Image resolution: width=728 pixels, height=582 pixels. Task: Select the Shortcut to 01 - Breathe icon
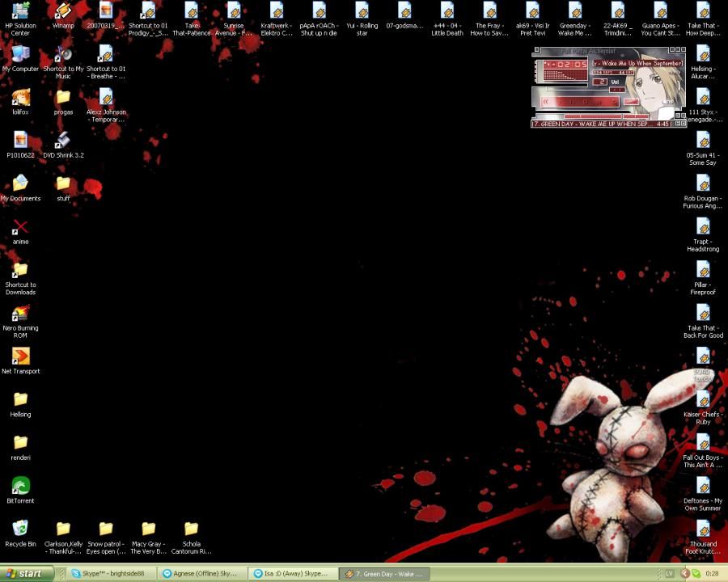pyautogui.click(x=106, y=62)
